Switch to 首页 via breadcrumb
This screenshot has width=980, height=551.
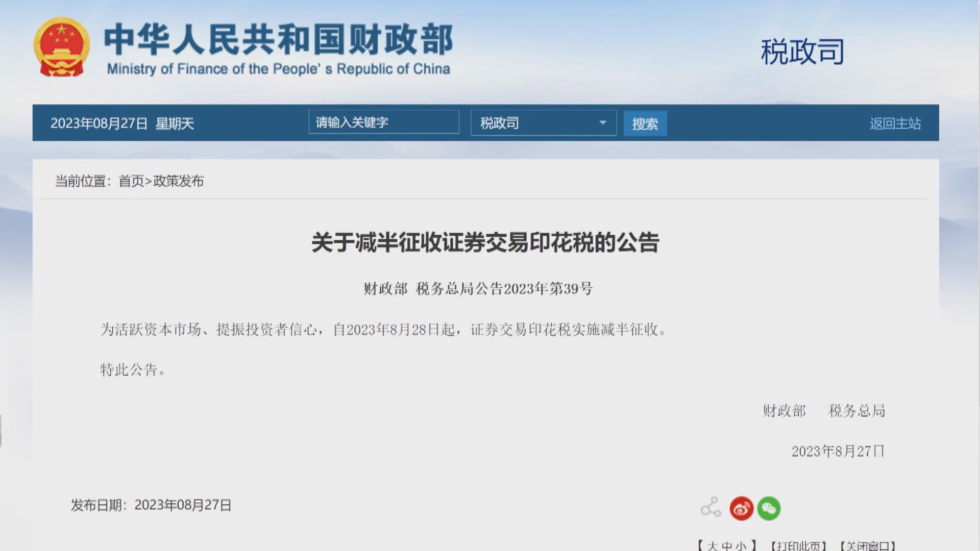132,181
